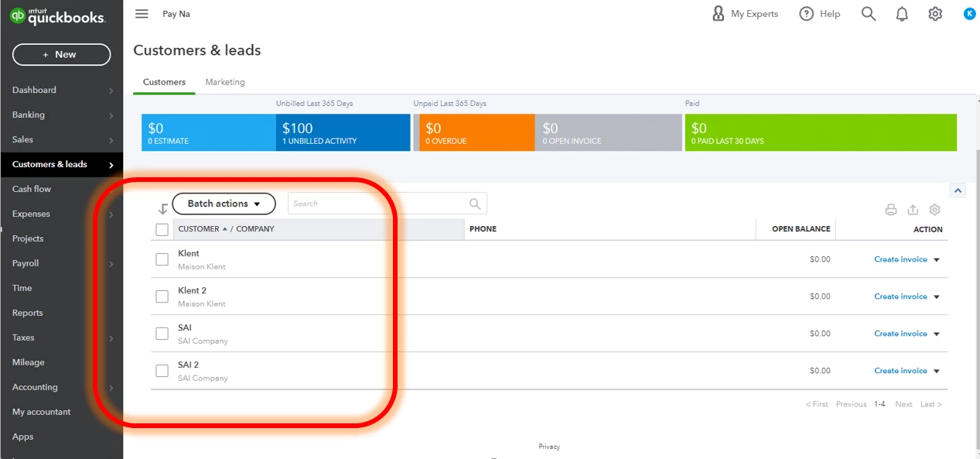
Task: Click the QuickBooks logo
Action: (58, 15)
